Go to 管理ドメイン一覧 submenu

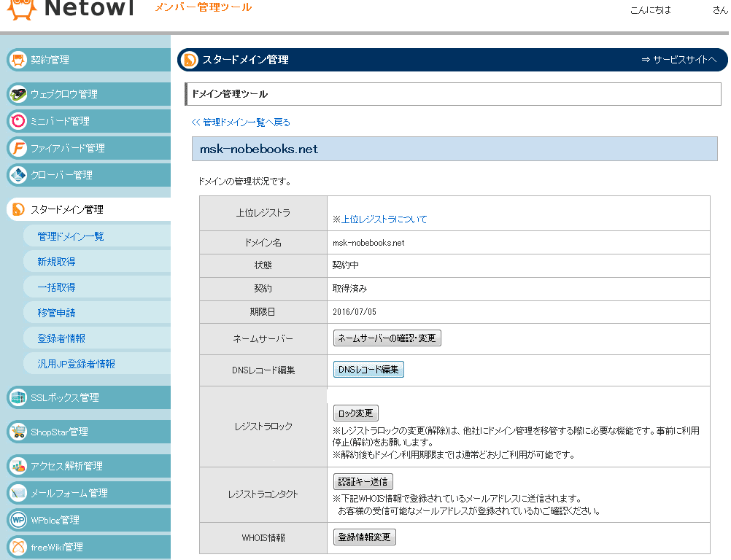[x=97, y=236]
